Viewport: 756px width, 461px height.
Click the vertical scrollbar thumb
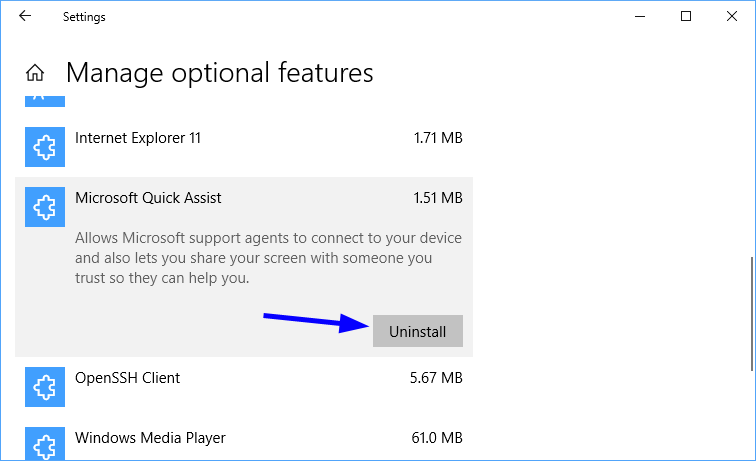coord(752,314)
